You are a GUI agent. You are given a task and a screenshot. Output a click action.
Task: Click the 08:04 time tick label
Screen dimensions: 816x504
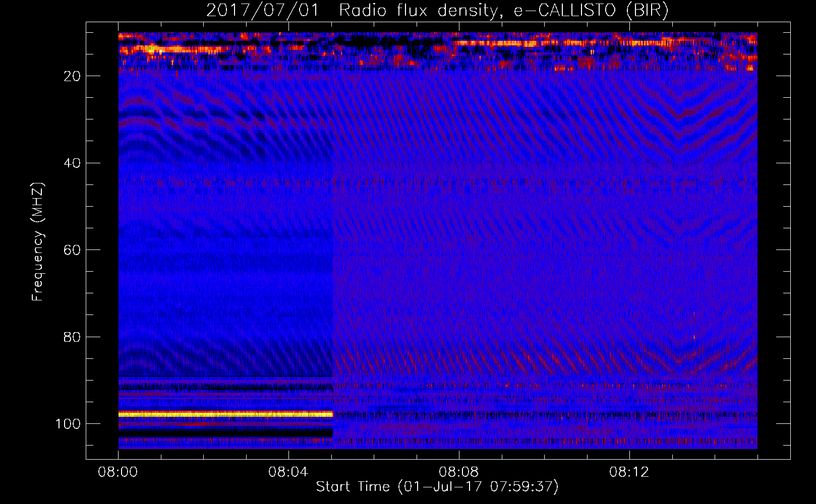[288, 472]
